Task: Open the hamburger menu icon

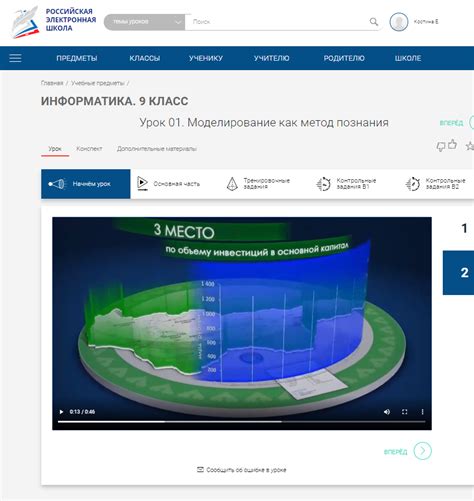Action: (x=15, y=58)
